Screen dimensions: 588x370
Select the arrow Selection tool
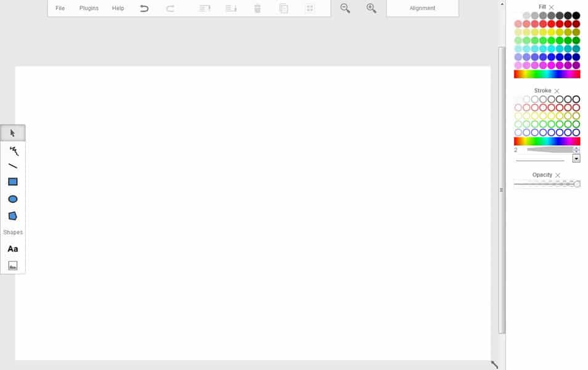13,133
